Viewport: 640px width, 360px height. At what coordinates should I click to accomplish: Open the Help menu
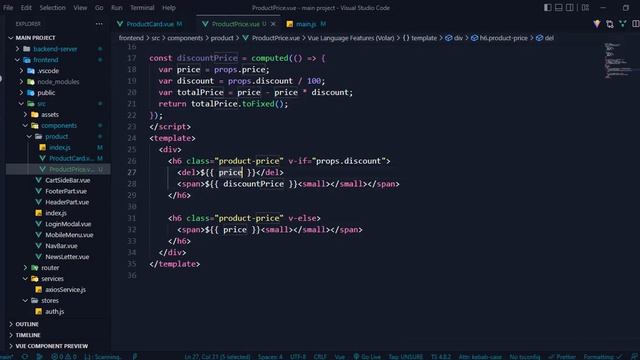(x=169, y=8)
